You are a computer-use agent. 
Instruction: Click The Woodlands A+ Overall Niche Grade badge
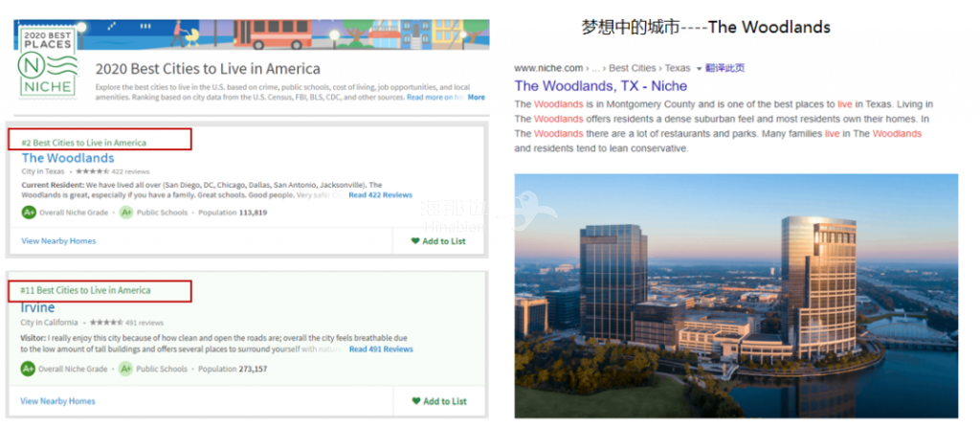[x=29, y=213]
